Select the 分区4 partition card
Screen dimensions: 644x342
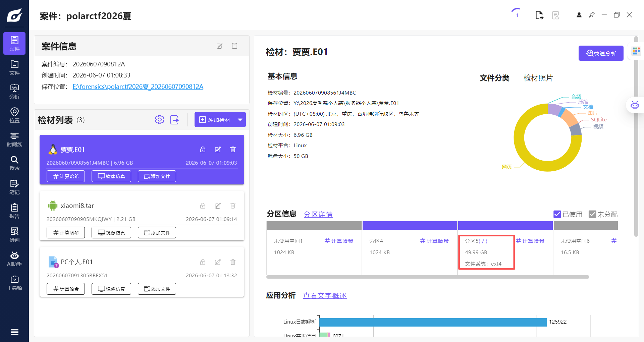point(410,248)
